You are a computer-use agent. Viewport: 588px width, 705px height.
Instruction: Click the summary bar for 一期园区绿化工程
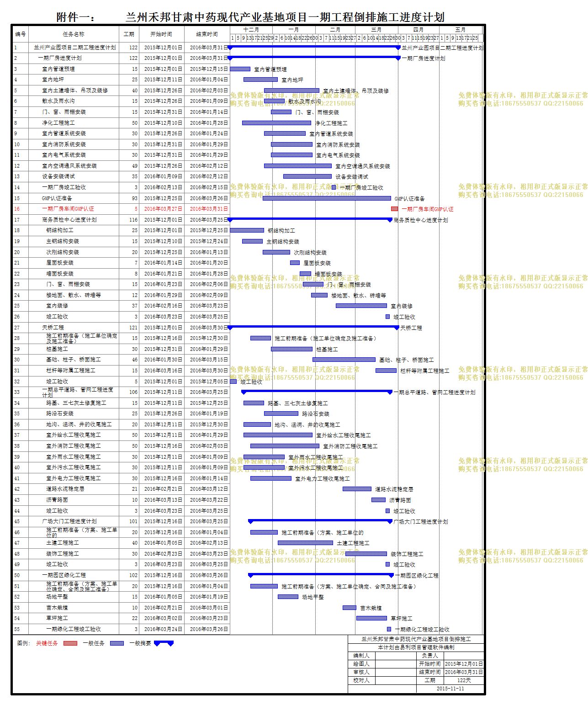tap(321, 575)
